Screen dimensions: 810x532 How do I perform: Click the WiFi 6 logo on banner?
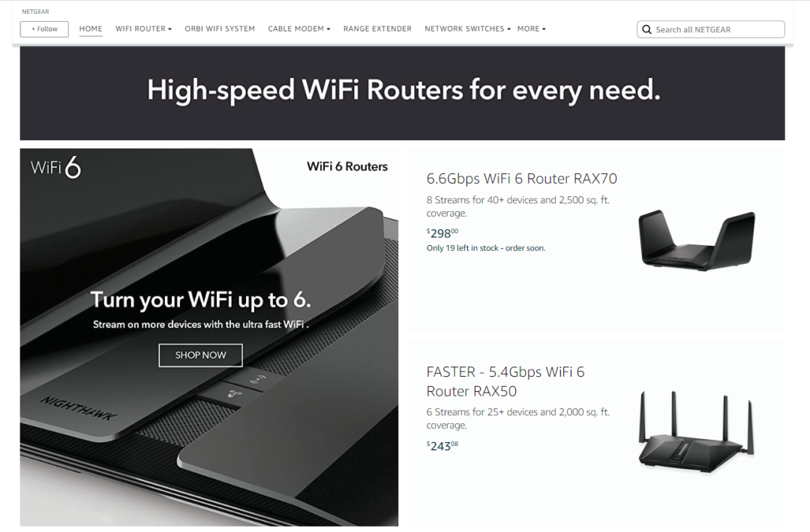55,167
